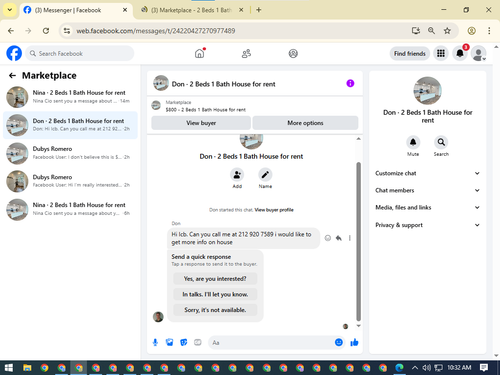Click the Windows Start button
500x375 pixels.
[9, 368]
